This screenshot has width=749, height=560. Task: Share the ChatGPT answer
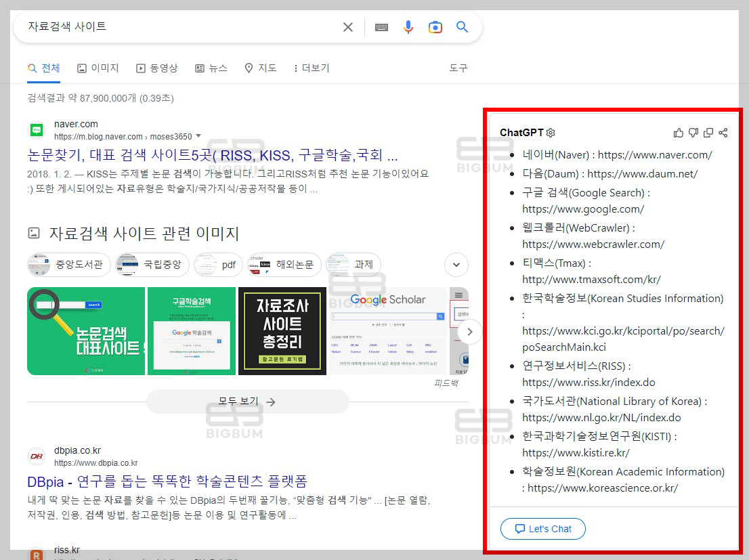[723, 133]
